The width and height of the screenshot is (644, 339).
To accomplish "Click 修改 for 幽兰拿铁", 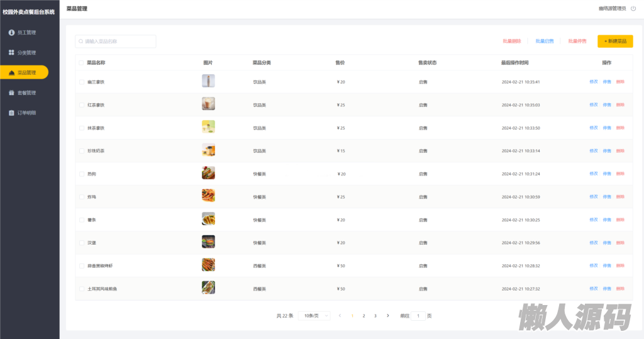I will pos(594,82).
